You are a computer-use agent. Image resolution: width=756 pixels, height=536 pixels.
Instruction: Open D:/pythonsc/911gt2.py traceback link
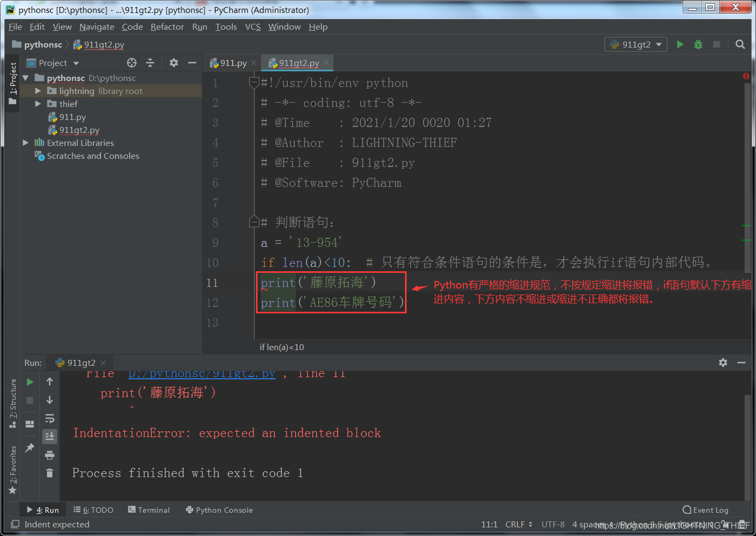pos(202,374)
